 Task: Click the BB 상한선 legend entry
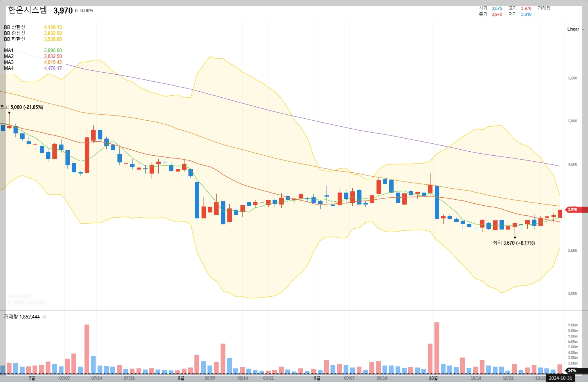point(15,27)
